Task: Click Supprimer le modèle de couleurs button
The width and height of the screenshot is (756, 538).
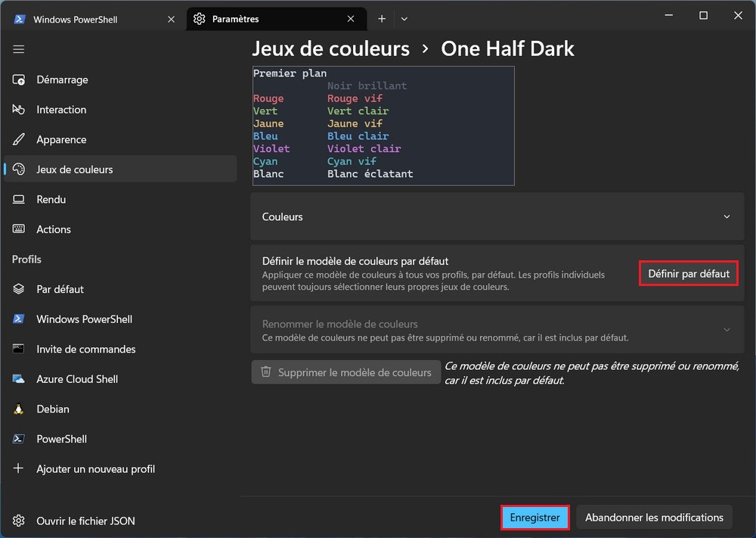Action: pyautogui.click(x=345, y=372)
